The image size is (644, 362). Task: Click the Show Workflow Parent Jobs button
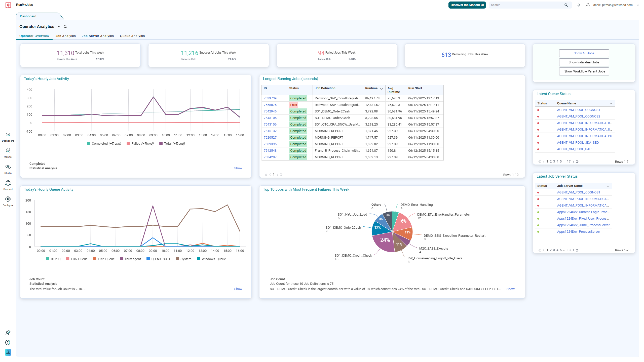point(584,71)
